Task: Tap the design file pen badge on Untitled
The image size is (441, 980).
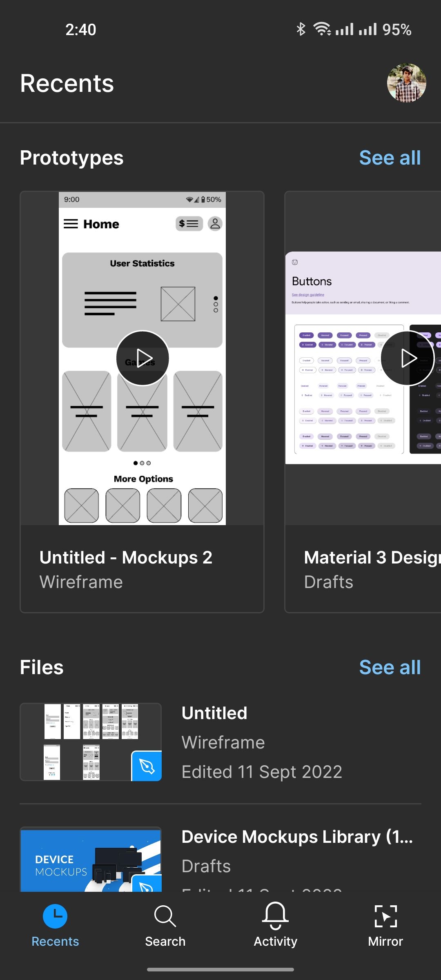Action: pyautogui.click(x=147, y=766)
